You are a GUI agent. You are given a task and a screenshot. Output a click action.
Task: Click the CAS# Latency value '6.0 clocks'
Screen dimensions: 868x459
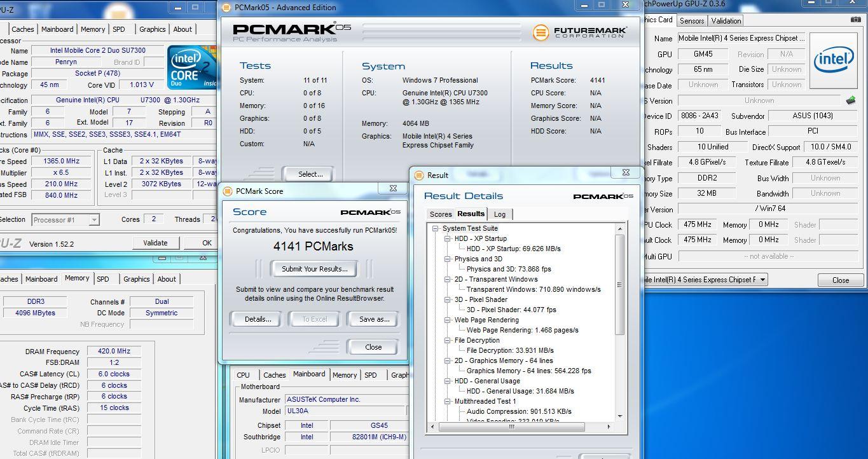click(x=114, y=374)
